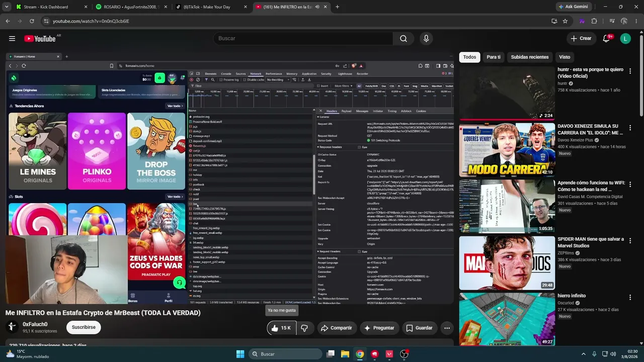The height and width of the screenshot is (362, 644).
Task: Open the YouTube guide hamburger menu
Action: pyautogui.click(x=12, y=39)
